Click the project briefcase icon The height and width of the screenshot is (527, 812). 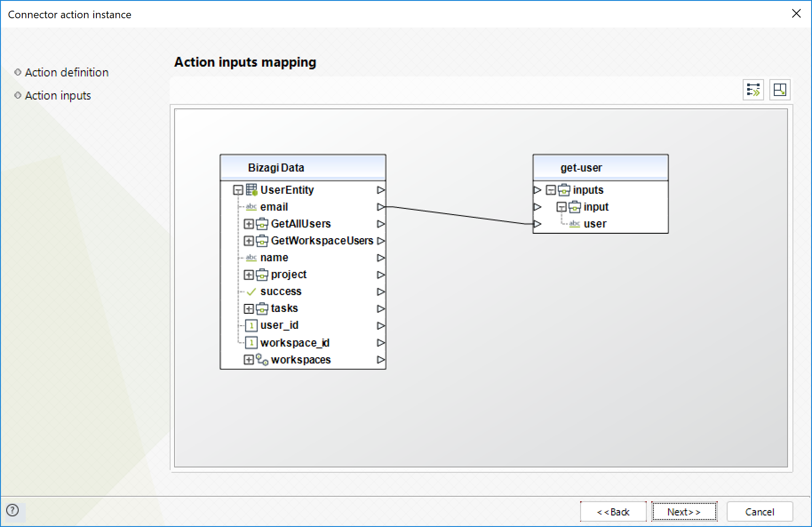262,275
